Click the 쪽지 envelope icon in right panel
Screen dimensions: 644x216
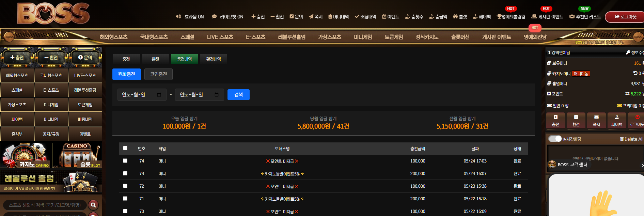[x=596, y=117]
